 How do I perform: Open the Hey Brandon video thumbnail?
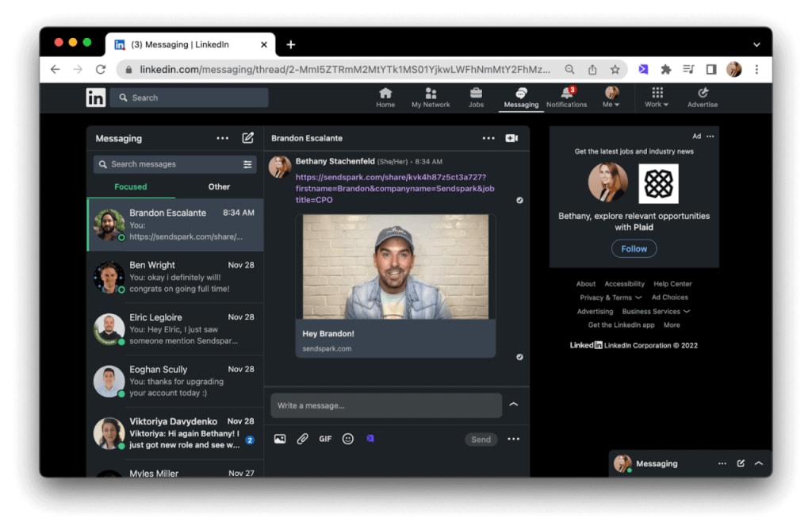click(396, 267)
